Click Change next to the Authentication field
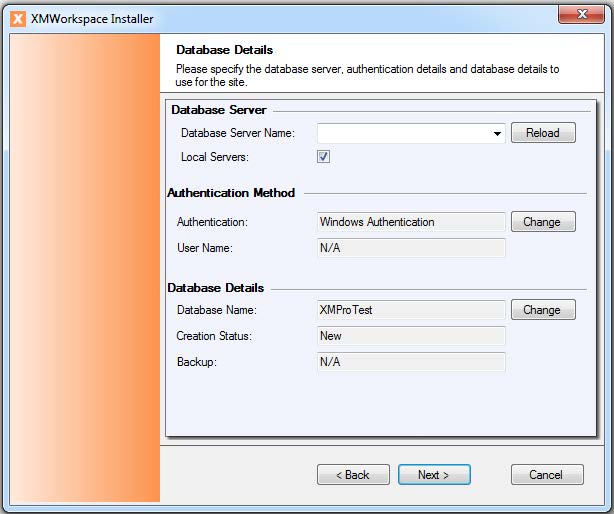This screenshot has width=614, height=514. [x=543, y=222]
